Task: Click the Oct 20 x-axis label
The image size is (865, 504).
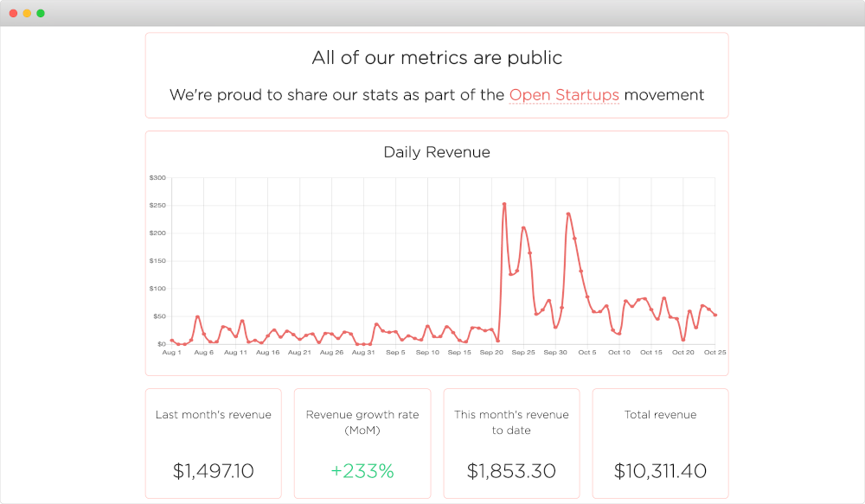Action: tap(683, 353)
